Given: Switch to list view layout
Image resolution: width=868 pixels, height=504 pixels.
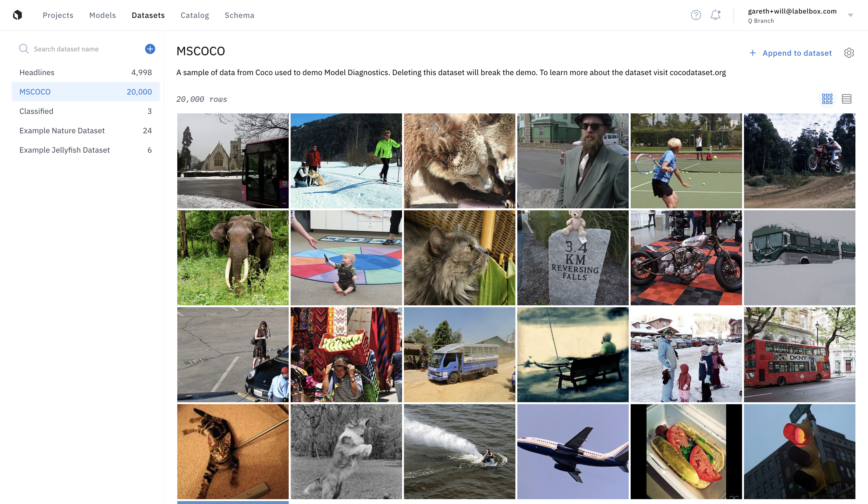Looking at the screenshot, I should click(x=846, y=99).
